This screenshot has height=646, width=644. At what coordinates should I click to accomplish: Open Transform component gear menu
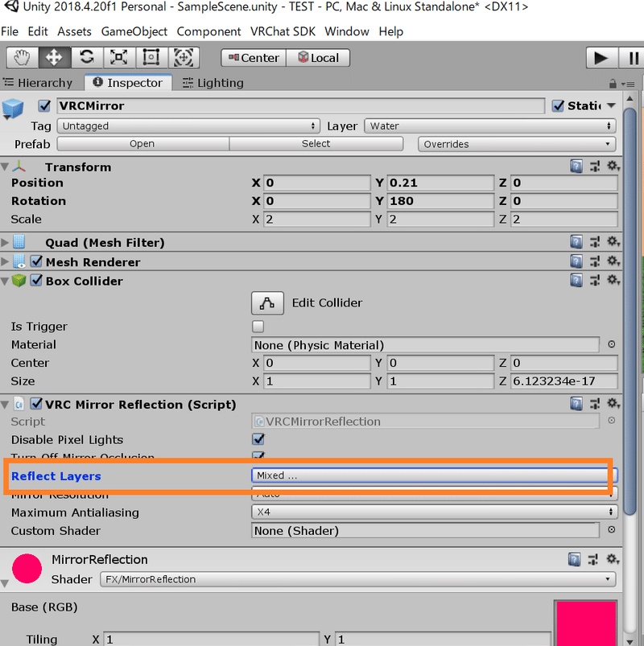pyautogui.click(x=613, y=167)
